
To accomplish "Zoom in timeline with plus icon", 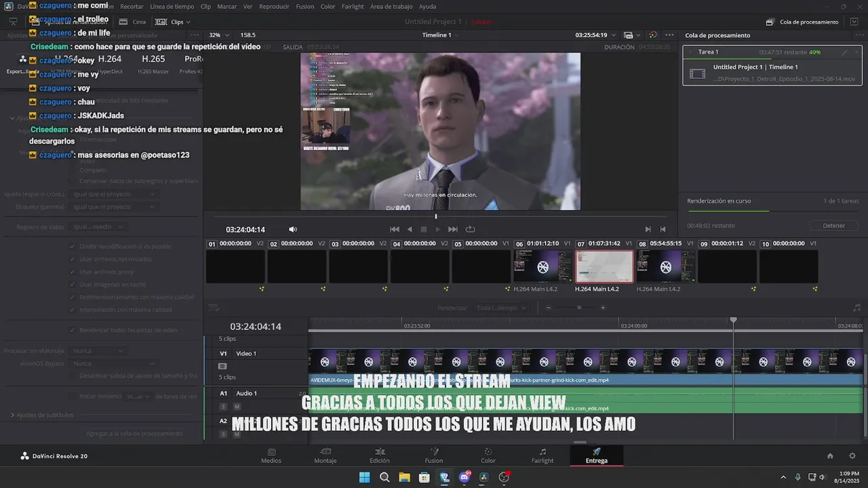I will (x=603, y=308).
